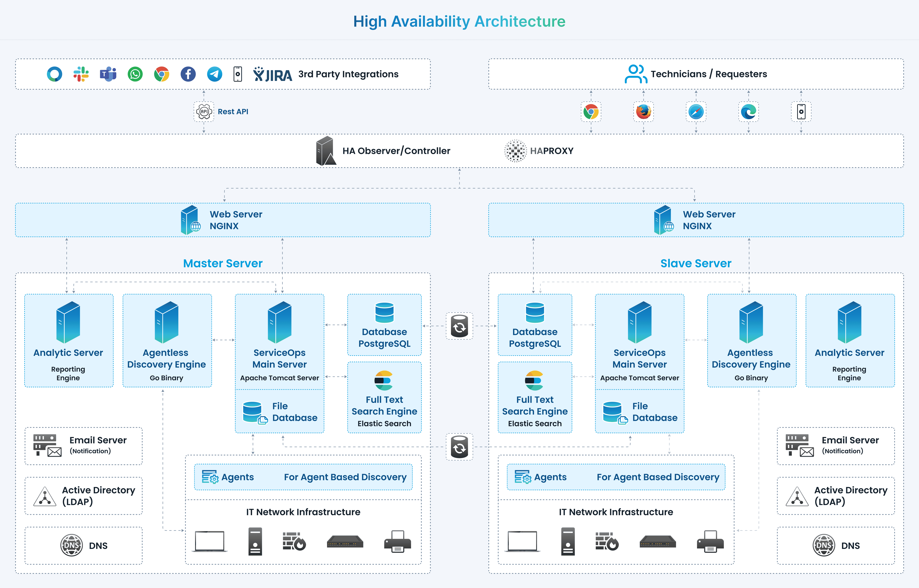Open the 3rd Party Integrations panel
The width and height of the screenshot is (919, 588).
[x=348, y=74]
